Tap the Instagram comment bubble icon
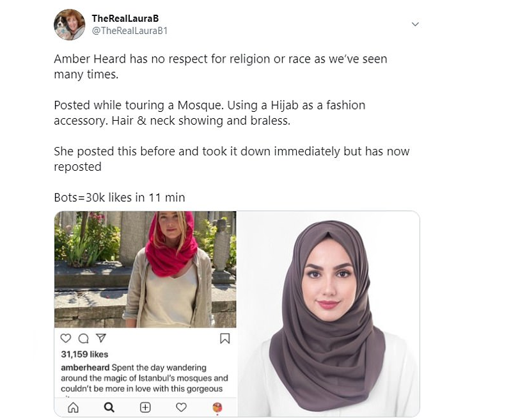The height and width of the screenshot is (420, 511). (x=84, y=339)
